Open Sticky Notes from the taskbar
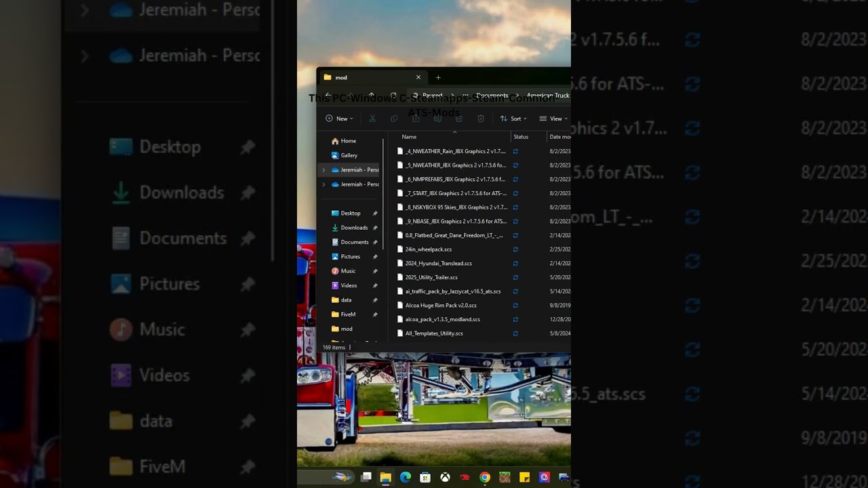The image size is (868, 488). (524, 477)
